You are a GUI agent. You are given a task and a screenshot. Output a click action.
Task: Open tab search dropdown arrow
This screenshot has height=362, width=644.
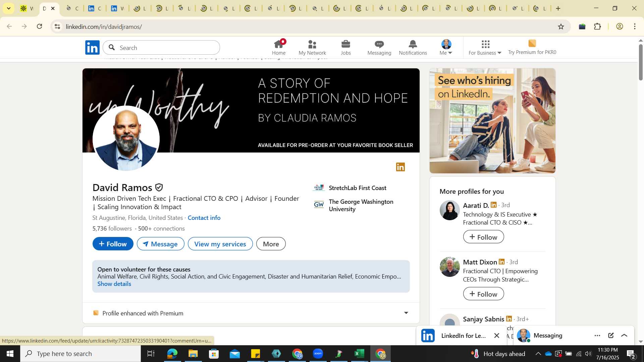pos(8,8)
